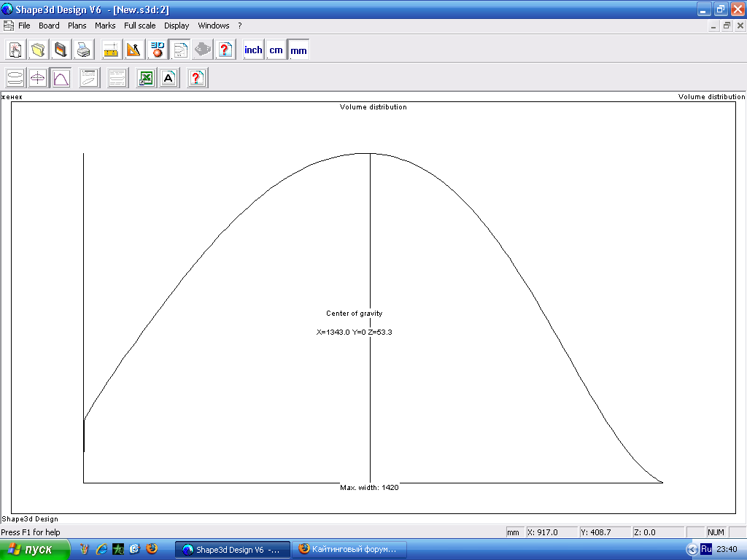Click the text document 'A' icon
The image size is (747, 560).
click(x=169, y=78)
